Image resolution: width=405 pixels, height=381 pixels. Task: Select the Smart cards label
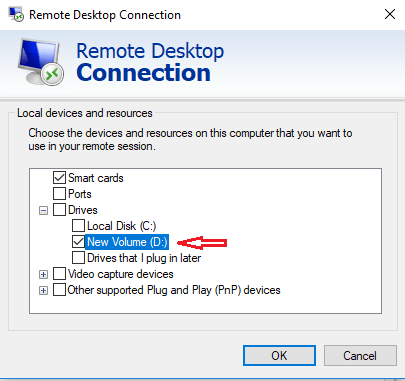tap(96, 178)
